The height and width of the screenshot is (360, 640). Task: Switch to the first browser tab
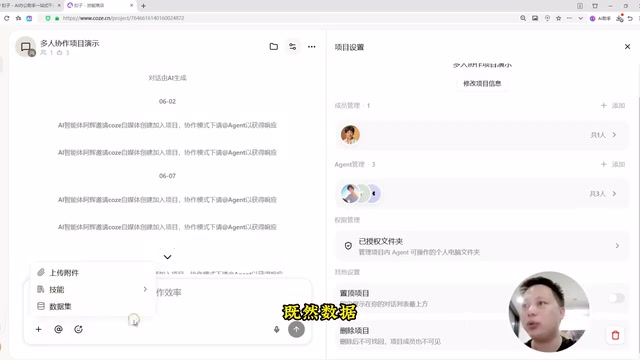click(30, 6)
